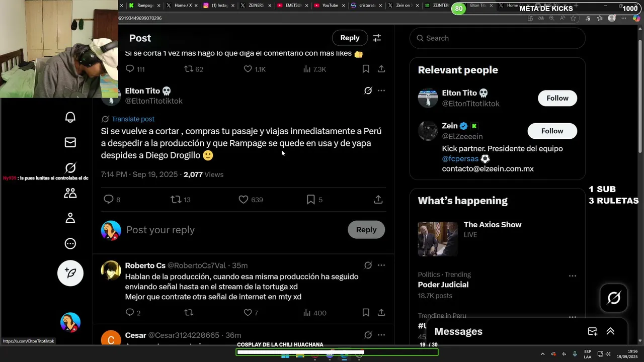Switch to Home / X browser tab
This screenshot has height=362, width=644.
181,5
